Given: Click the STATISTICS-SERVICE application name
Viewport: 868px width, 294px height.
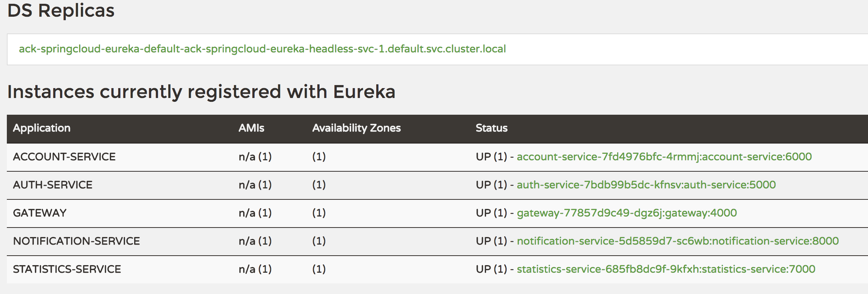Looking at the screenshot, I should click(x=67, y=269).
